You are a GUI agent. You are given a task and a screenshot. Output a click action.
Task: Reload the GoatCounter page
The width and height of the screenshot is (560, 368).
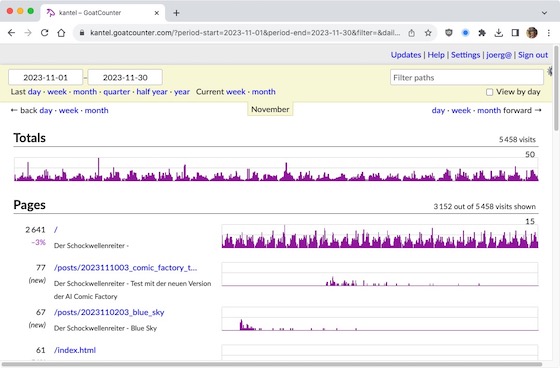[45, 33]
